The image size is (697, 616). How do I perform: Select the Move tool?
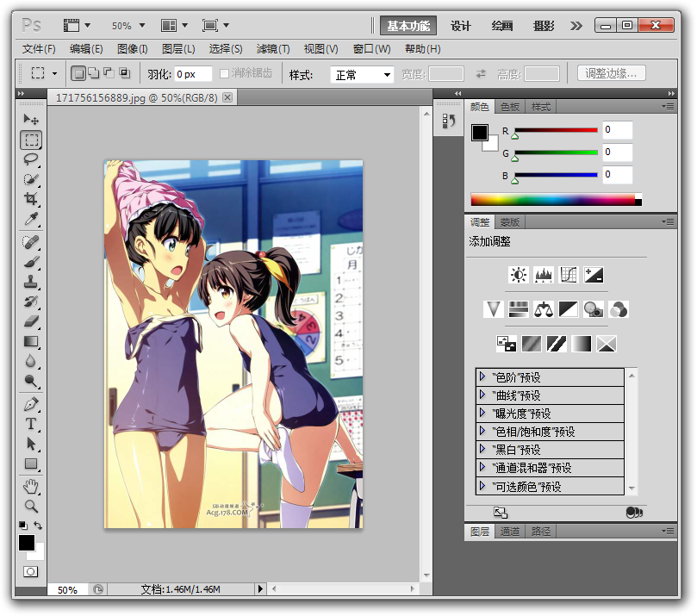(31, 119)
